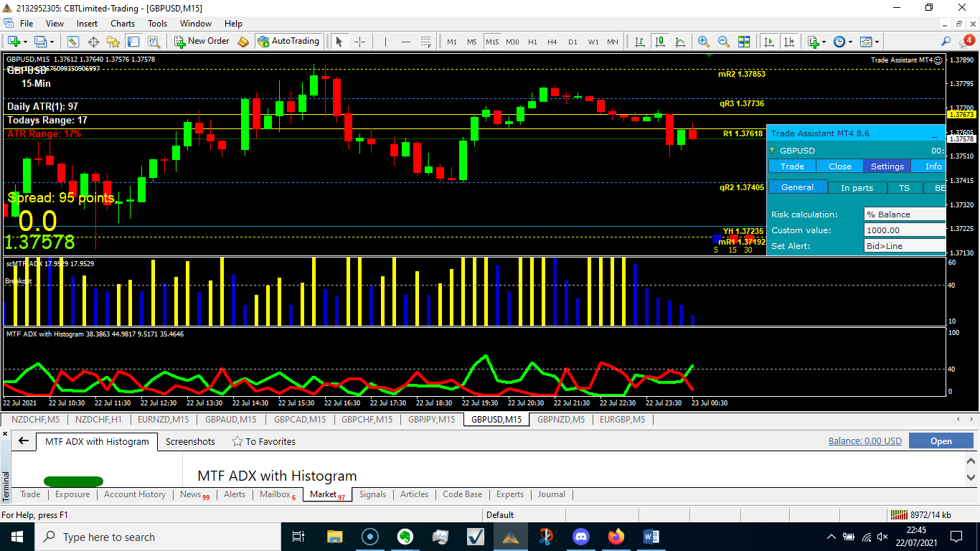Expand the Indicators dropdown arrow
This screenshot has width=980, height=551.
click(x=825, y=42)
